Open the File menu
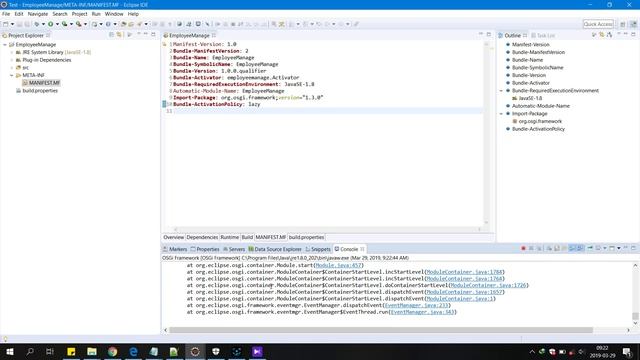 pyautogui.click(x=6, y=14)
